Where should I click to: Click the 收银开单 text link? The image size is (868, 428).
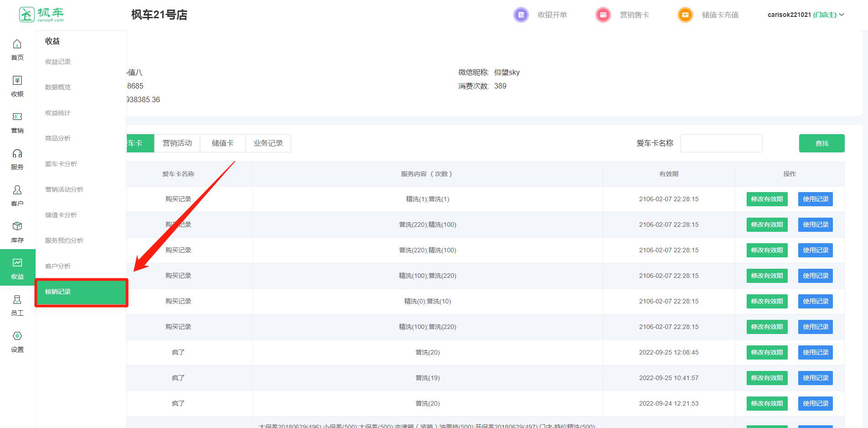pyautogui.click(x=552, y=15)
